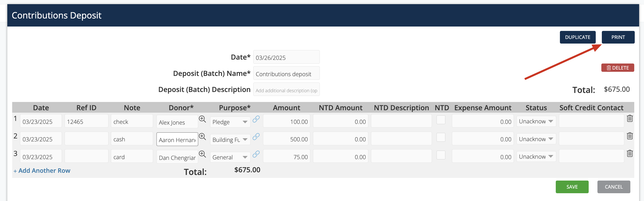Click the red DELETE button
The width and height of the screenshot is (644, 201).
click(x=617, y=68)
